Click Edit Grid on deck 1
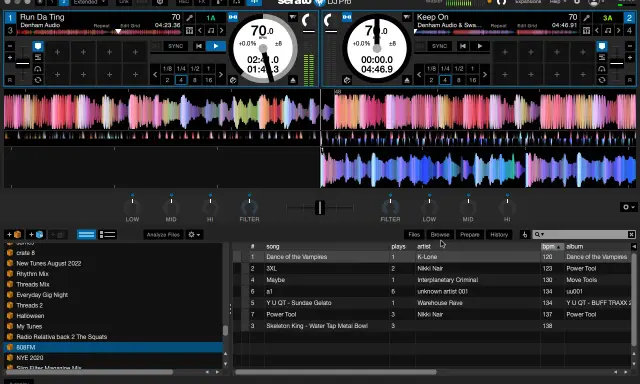Viewport: 640px width, 384px height. coord(131,26)
